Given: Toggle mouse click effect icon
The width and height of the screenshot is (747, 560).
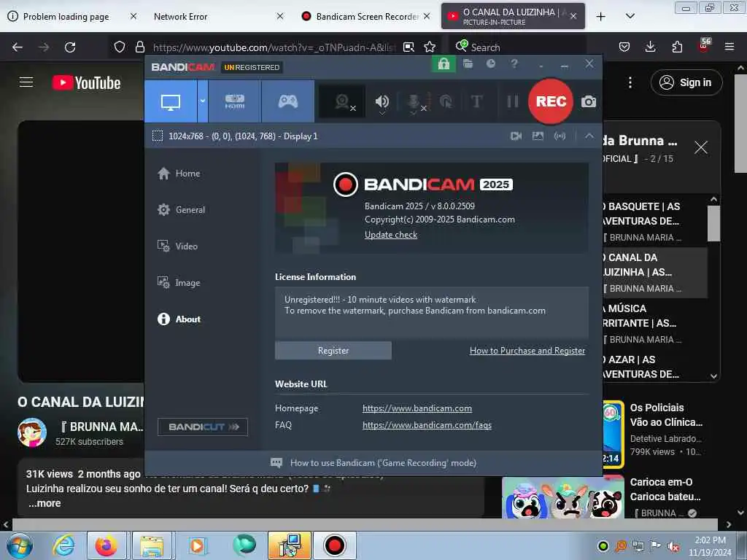Looking at the screenshot, I should [446, 101].
